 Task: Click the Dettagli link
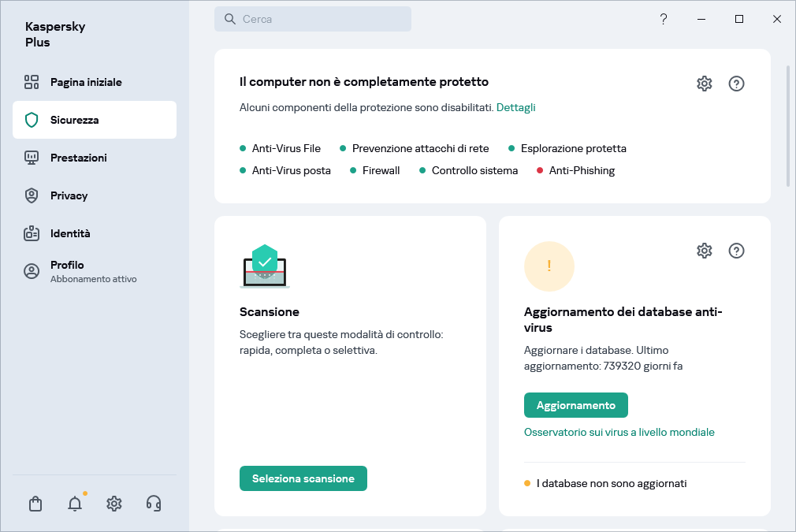click(515, 107)
